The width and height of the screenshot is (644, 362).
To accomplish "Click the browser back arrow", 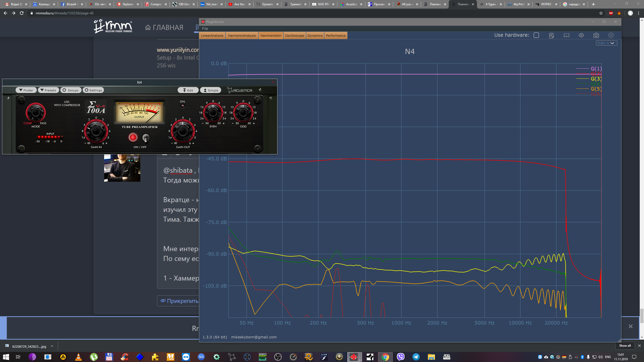I will (6, 13).
